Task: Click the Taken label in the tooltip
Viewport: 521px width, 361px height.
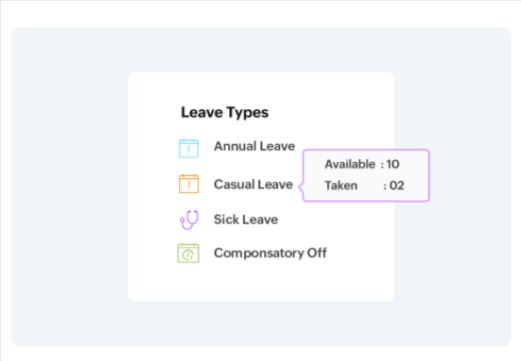Action: coord(341,185)
